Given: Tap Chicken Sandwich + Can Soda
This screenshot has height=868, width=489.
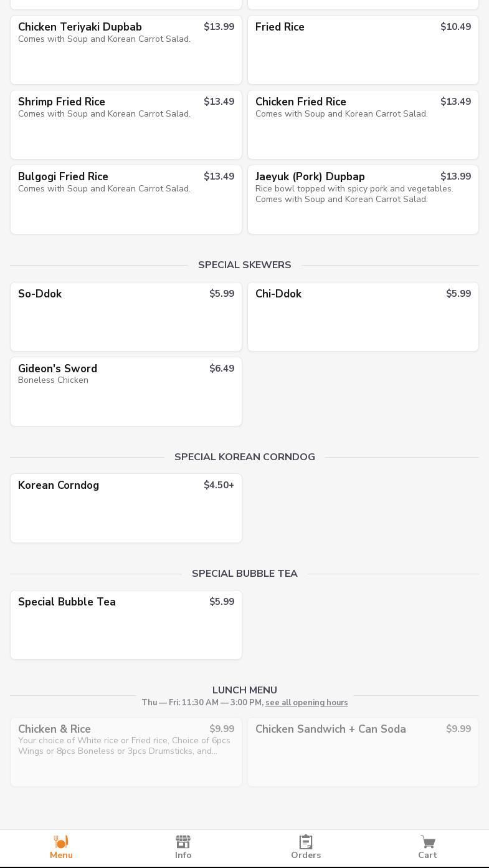Looking at the screenshot, I should pos(363,752).
